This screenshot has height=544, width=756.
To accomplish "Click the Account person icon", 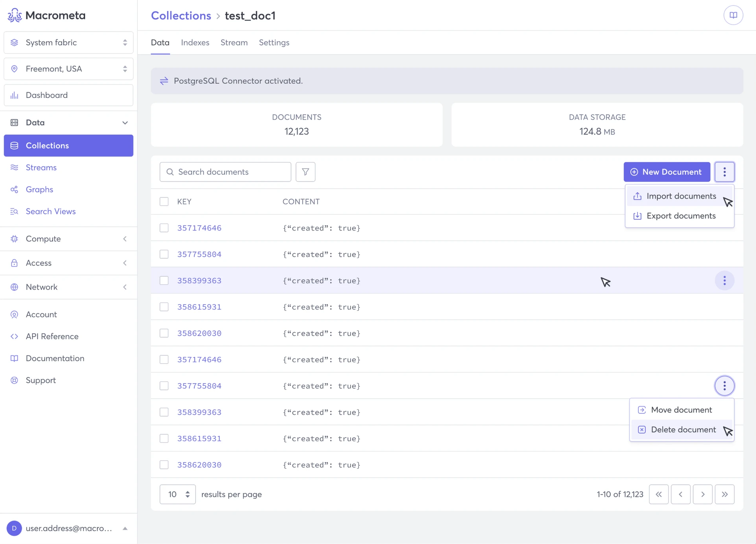I will (14, 314).
